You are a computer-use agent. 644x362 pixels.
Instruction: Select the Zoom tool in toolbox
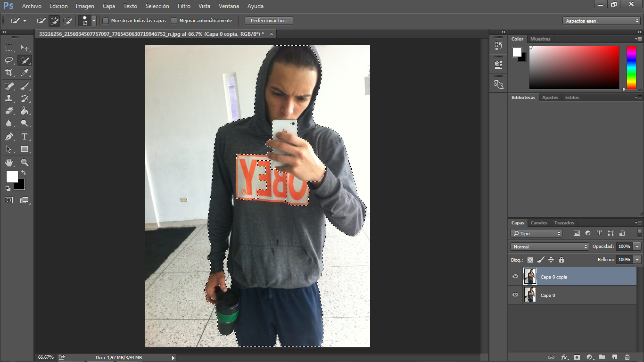[25, 163]
